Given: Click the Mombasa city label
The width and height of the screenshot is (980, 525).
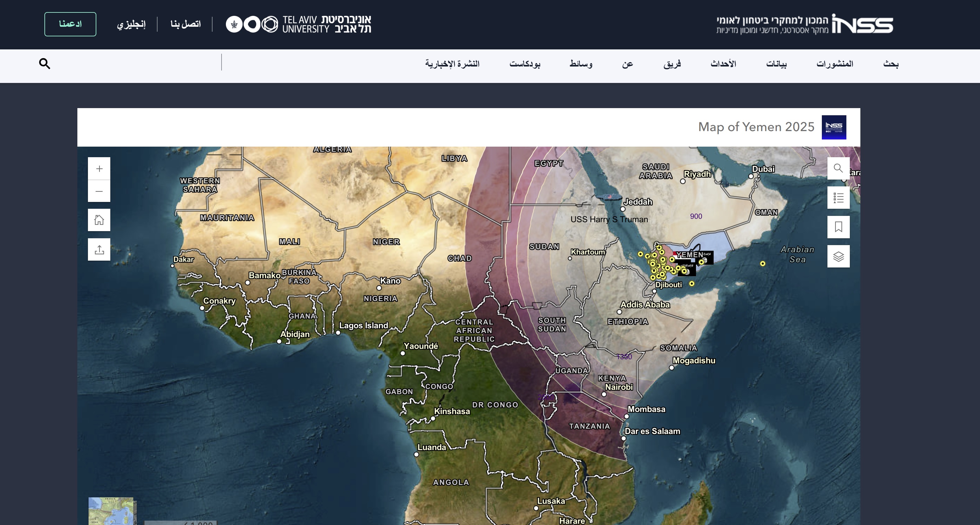Looking at the screenshot, I should (646, 409).
